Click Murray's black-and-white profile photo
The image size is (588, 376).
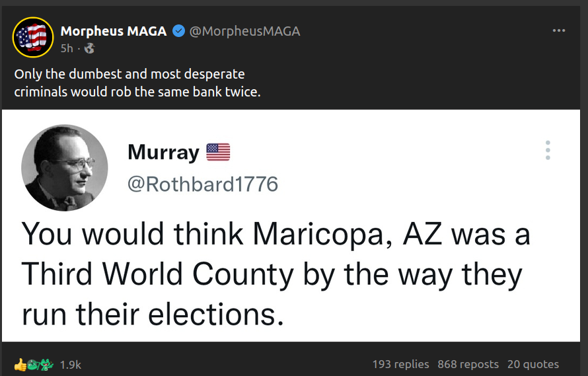(x=65, y=167)
